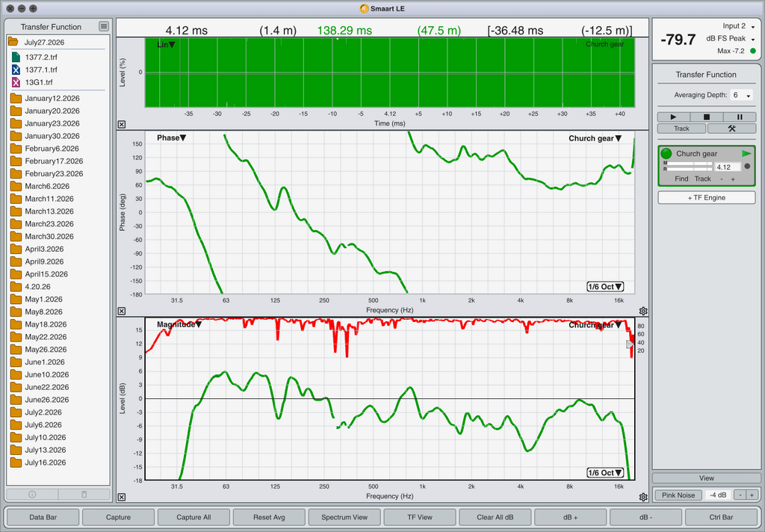Toggle the Church gear engine green indicator

tap(666, 154)
